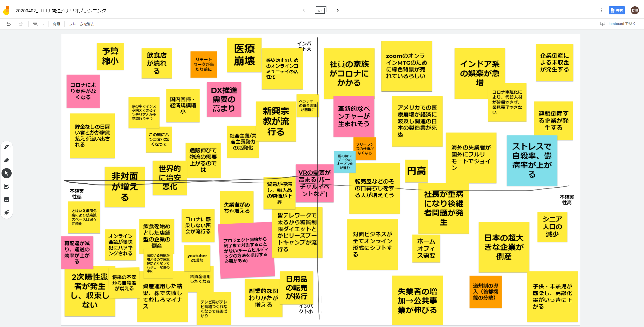
Task: Expand the zoom level dropdown arrow
Action: click(43, 24)
